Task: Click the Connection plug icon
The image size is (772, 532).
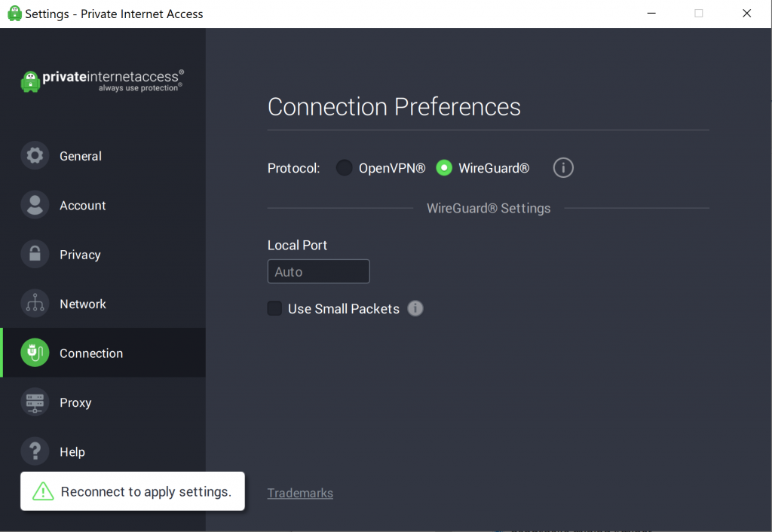Action: [35, 353]
